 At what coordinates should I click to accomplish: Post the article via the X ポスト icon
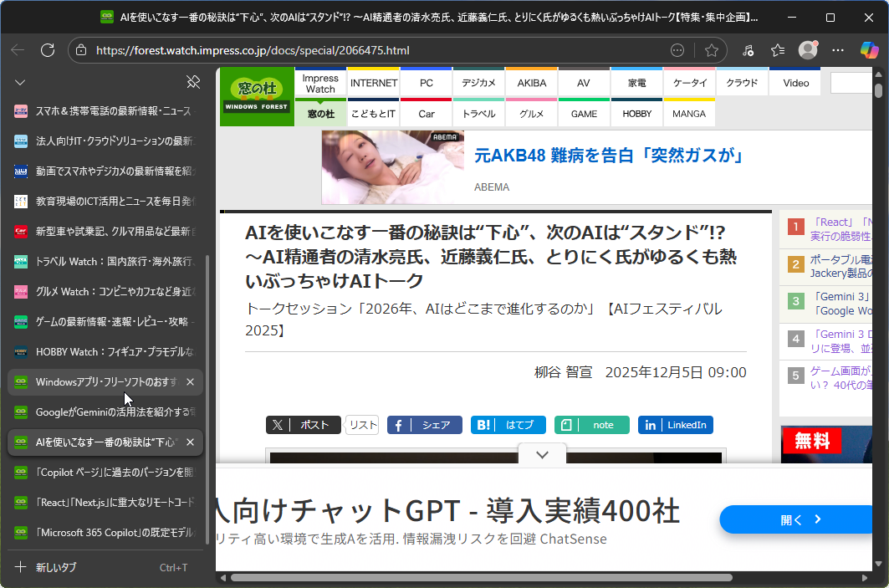pyautogui.click(x=304, y=425)
